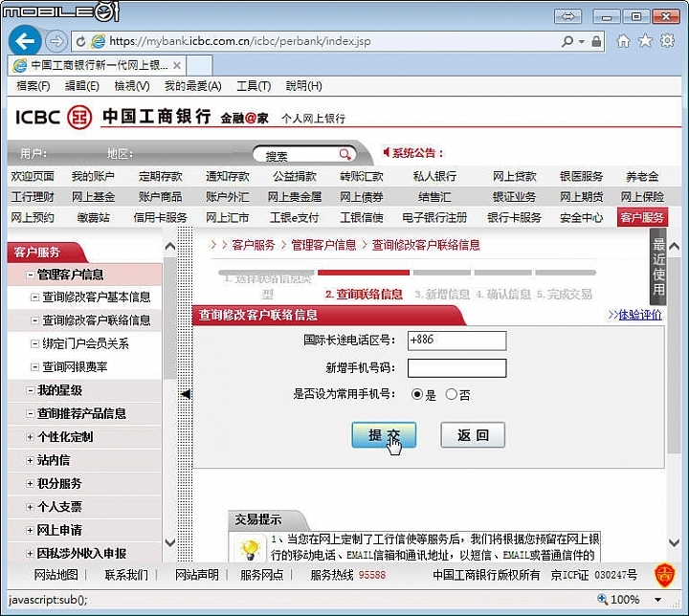Open the 說明(H) menu
Screen dimensions: 689x616
303,86
